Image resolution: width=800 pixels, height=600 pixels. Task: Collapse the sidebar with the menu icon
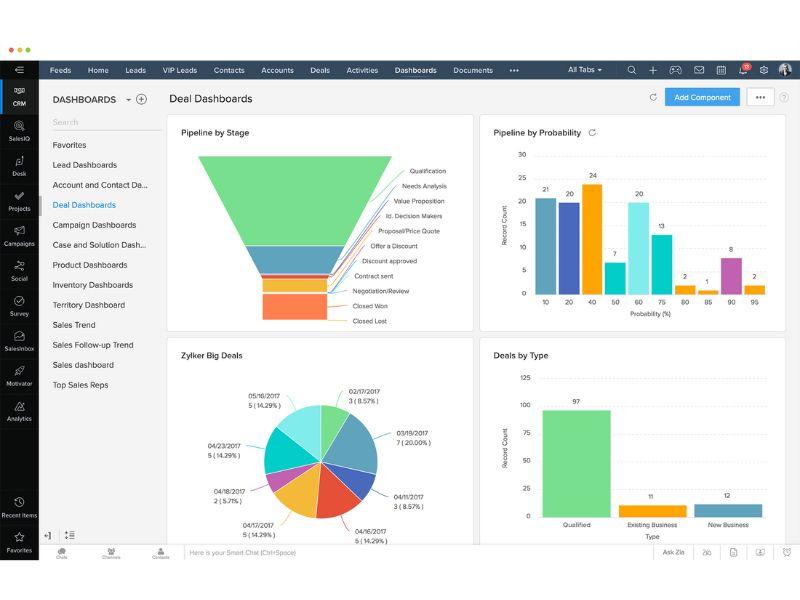click(19, 70)
